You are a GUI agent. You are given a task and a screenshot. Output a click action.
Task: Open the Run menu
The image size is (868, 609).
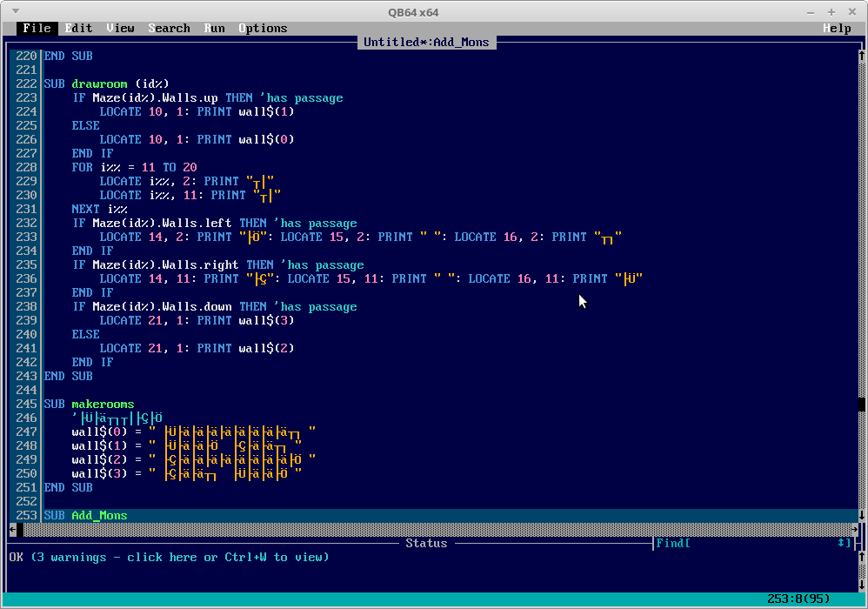point(214,28)
